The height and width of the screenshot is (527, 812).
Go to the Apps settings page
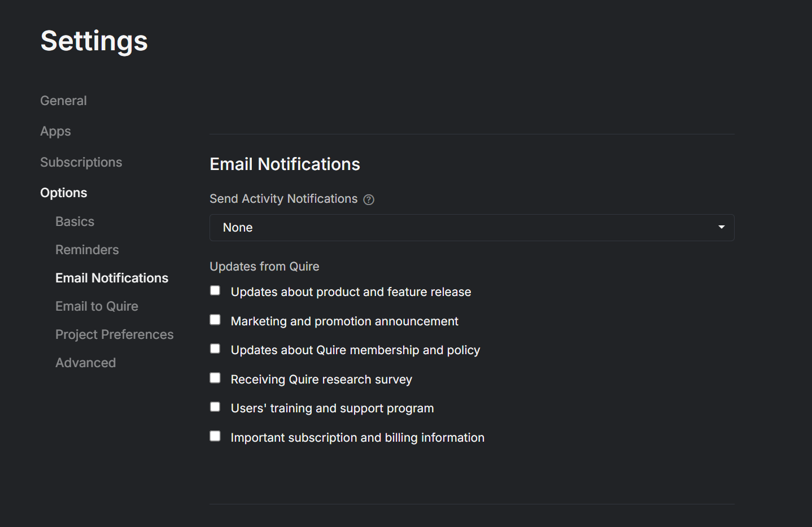pos(55,131)
